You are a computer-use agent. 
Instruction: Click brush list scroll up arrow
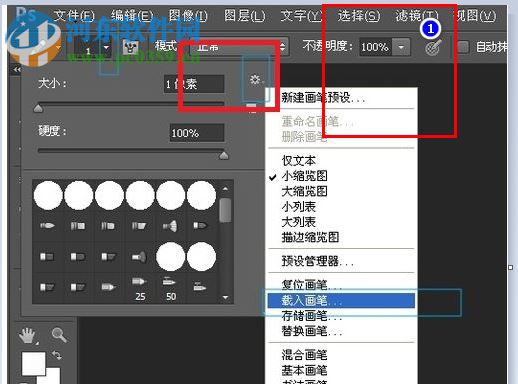225,189
